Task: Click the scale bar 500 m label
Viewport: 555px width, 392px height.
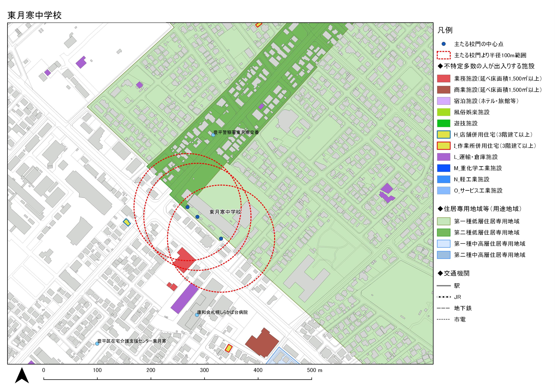Action: coord(314,370)
